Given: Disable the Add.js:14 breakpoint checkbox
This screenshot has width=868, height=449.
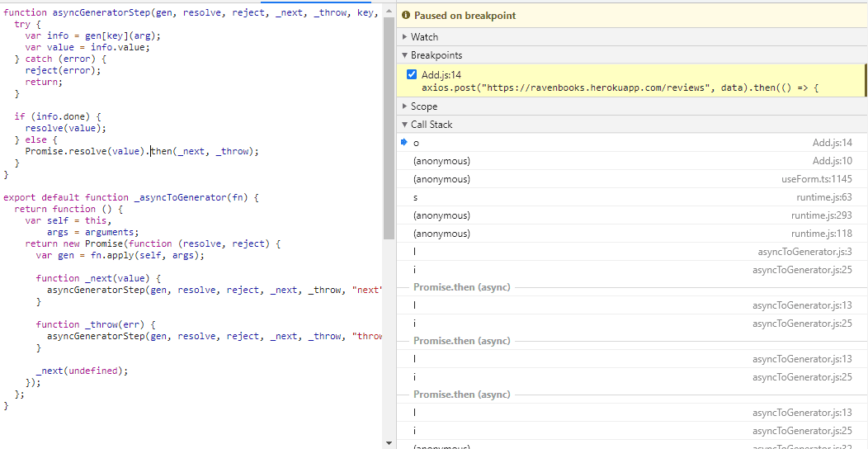Looking at the screenshot, I should pos(412,74).
